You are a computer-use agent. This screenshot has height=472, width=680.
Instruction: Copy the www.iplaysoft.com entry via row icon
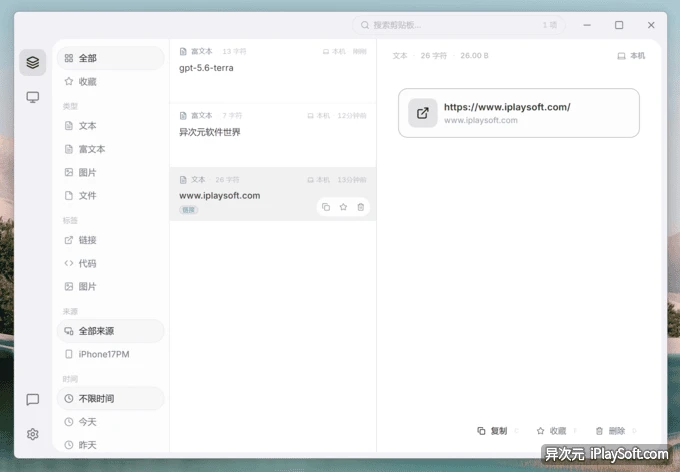[x=326, y=207]
